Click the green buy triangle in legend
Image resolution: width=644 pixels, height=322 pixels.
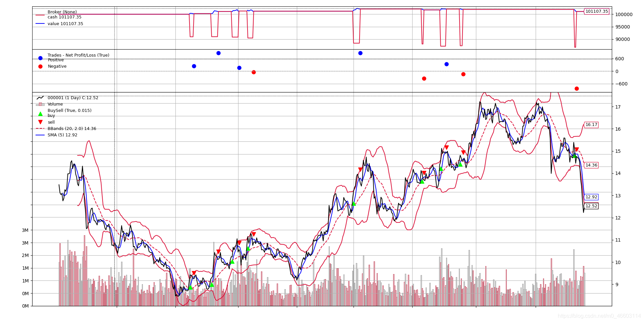[x=40, y=114]
